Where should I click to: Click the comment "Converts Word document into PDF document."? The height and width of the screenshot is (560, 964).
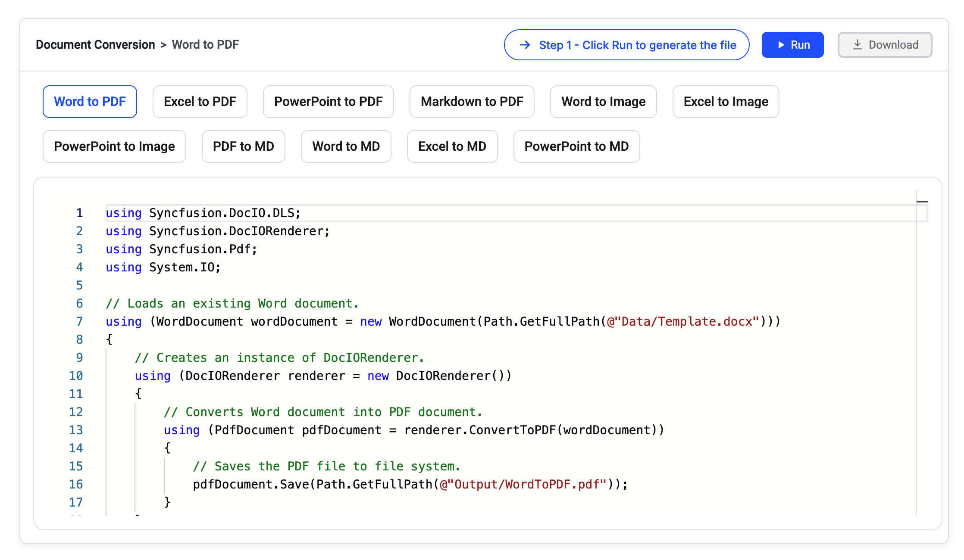pyautogui.click(x=323, y=412)
